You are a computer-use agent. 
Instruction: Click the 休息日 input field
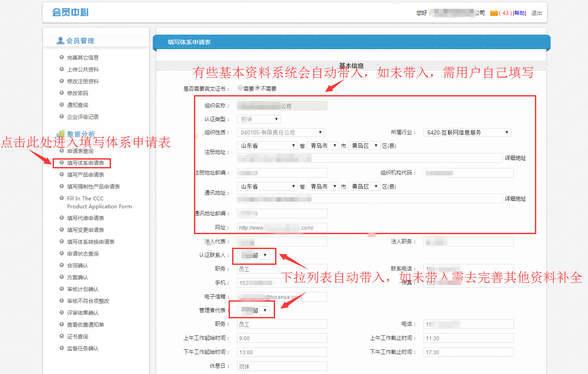pyautogui.click(x=282, y=367)
